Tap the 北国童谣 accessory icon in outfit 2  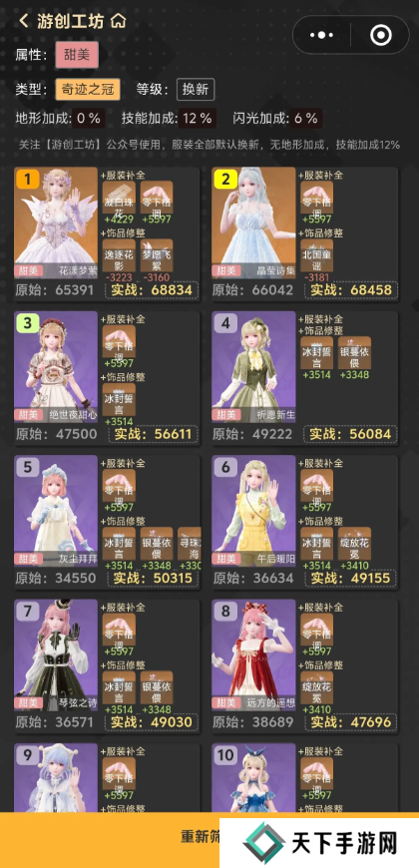pyautogui.click(x=316, y=255)
